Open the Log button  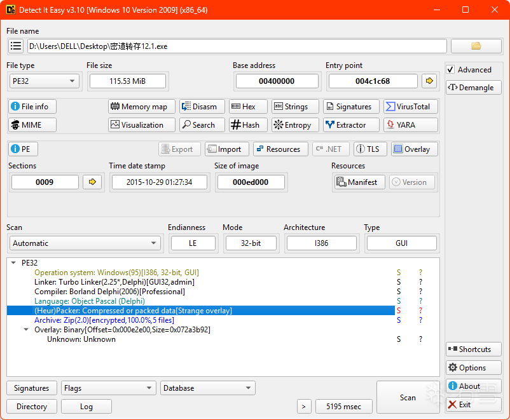86,407
